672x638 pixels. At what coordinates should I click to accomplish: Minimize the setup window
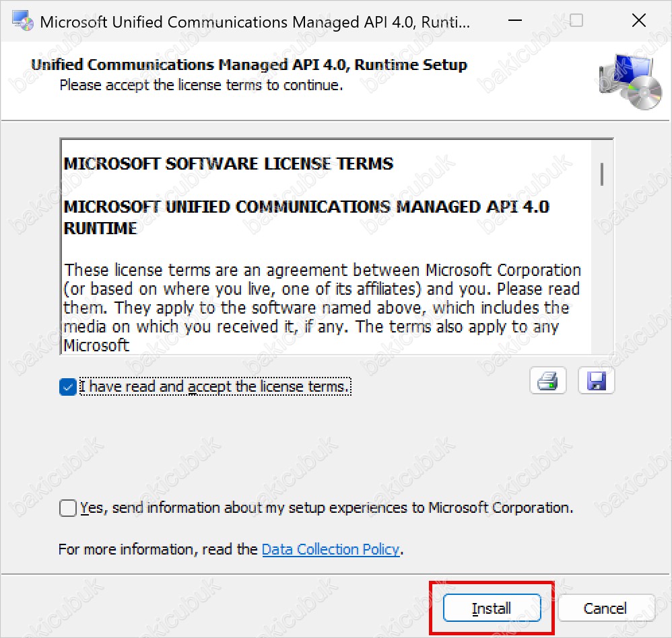point(514,21)
